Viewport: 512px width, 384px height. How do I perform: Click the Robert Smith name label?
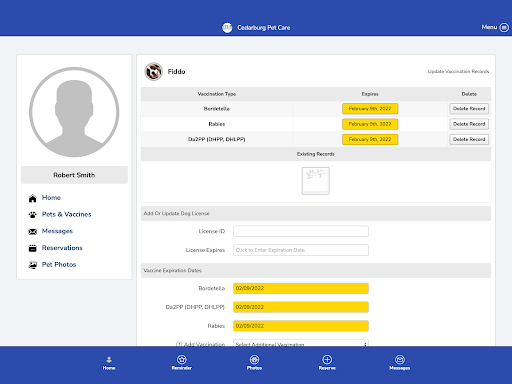[x=74, y=175]
